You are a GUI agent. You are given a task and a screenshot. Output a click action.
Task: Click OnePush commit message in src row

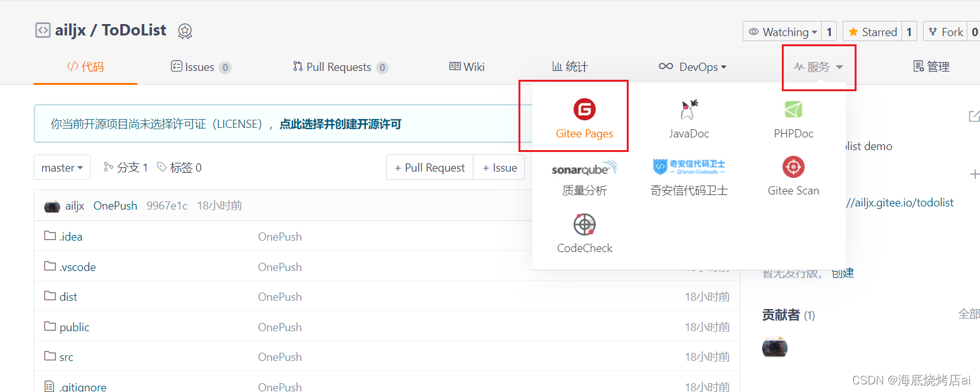coord(280,357)
